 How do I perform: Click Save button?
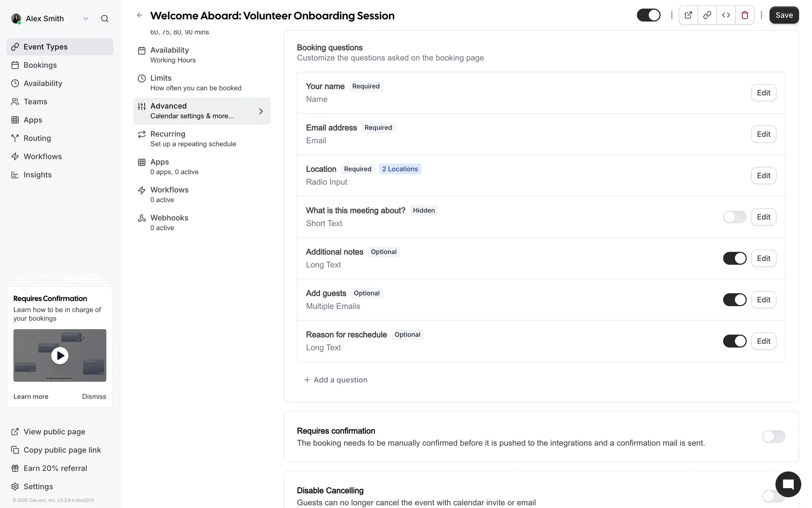[784, 15]
